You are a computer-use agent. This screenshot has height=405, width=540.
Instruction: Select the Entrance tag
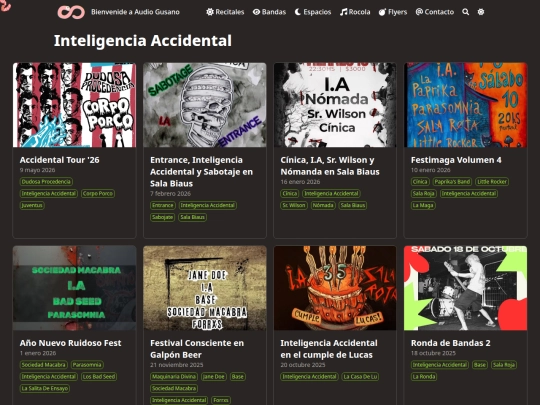coord(163,205)
